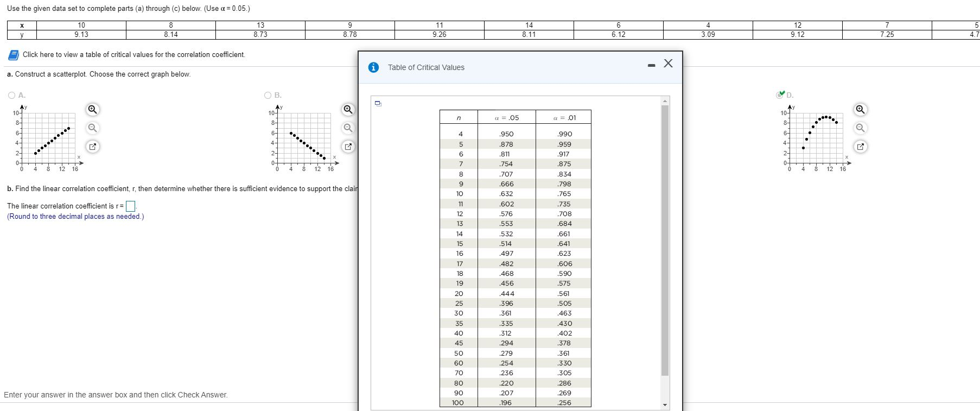Click the scroll down arrow in the dialog
The image size is (980, 411).
(665, 405)
